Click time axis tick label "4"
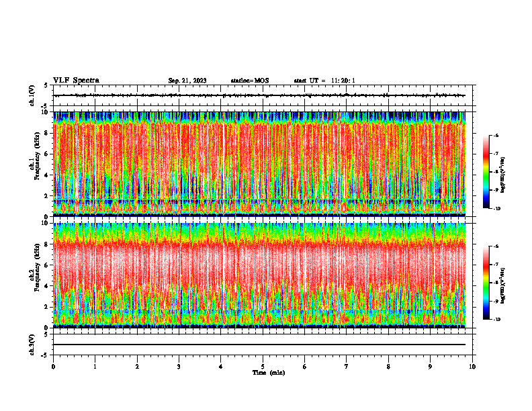This screenshot has width=532, height=411. [221, 367]
